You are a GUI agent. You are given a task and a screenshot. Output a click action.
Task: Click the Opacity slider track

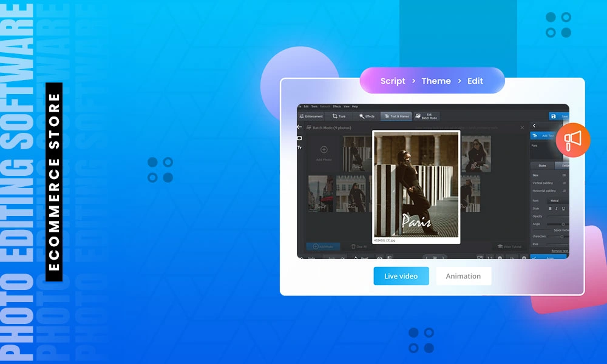tap(558, 216)
